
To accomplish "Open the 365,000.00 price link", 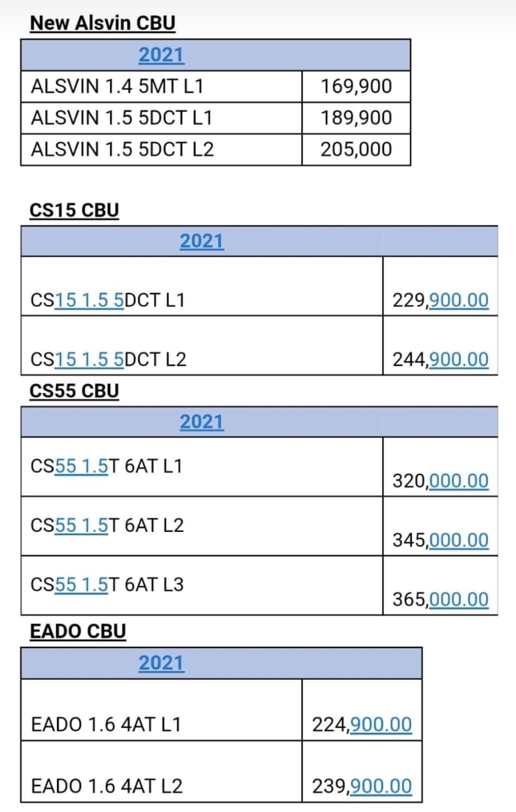I will click(459, 599).
